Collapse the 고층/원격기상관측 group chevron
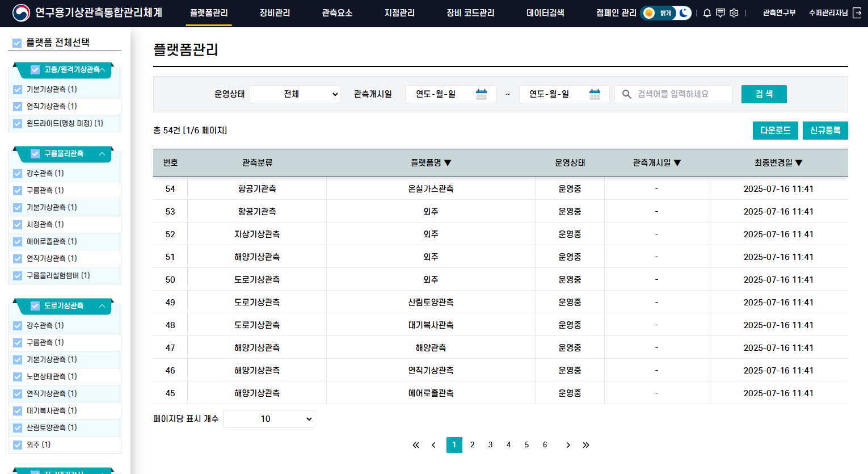868x474 pixels. tap(103, 70)
